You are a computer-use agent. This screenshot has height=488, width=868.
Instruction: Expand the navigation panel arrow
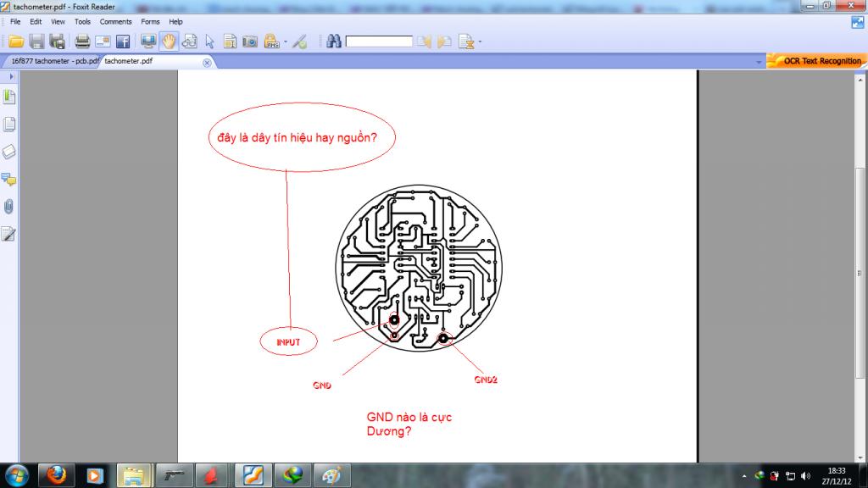(x=10, y=76)
